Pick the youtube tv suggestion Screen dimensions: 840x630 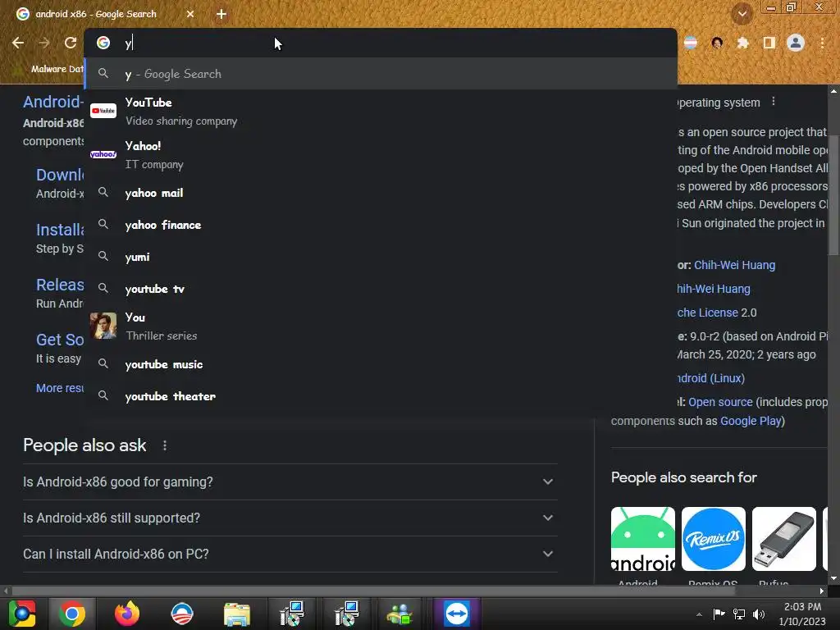point(381,290)
